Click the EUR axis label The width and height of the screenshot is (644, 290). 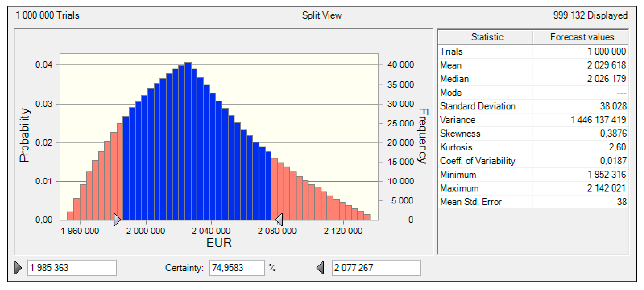click(x=219, y=243)
